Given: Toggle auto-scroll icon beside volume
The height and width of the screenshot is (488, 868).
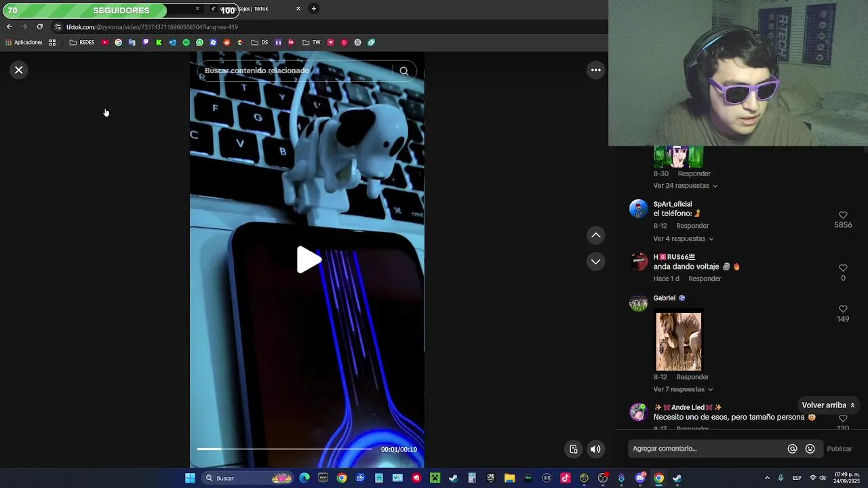Looking at the screenshot, I should pos(573,449).
